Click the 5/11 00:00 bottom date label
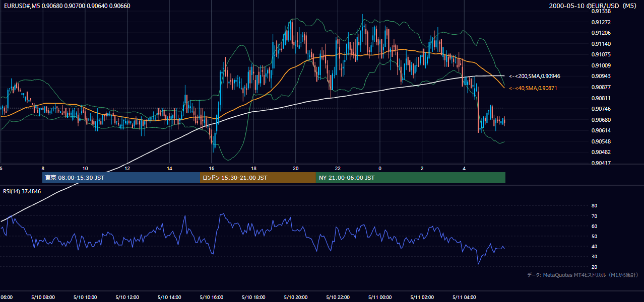Screen dimensions: 644x302 (x=380, y=297)
